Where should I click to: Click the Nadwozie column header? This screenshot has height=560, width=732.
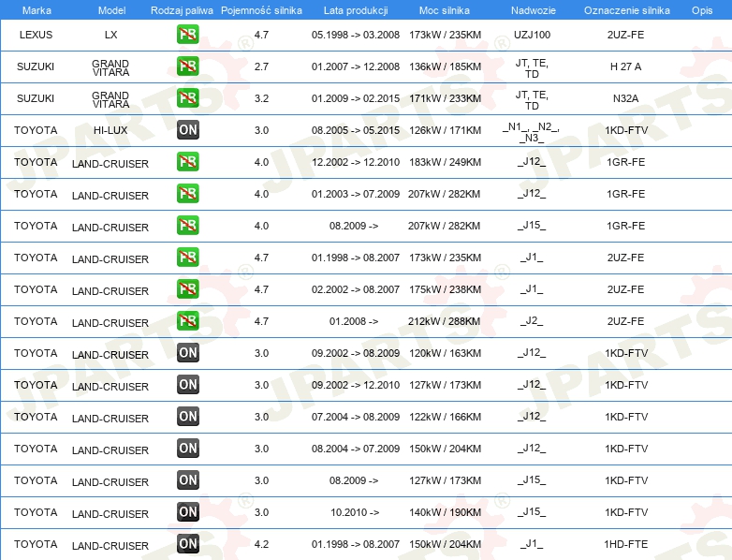click(x=534, y=10)
